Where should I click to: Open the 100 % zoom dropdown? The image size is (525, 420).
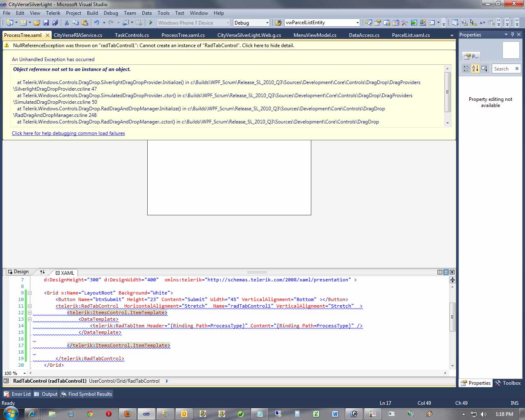(25, 373)
